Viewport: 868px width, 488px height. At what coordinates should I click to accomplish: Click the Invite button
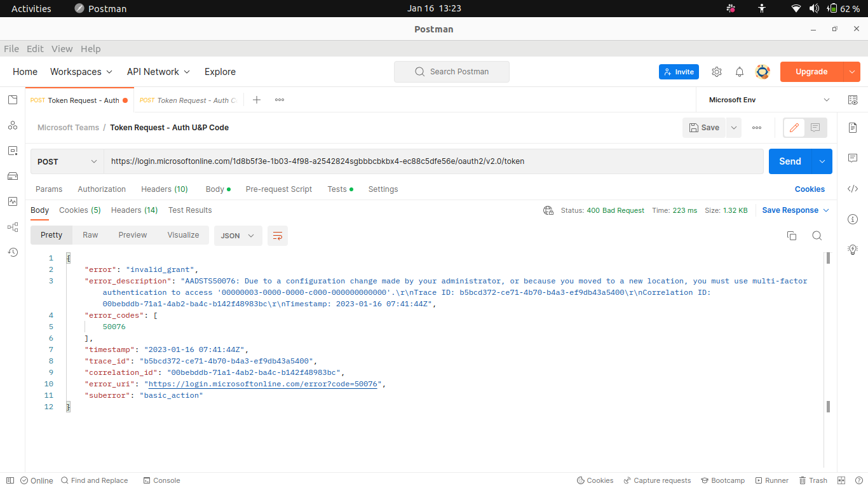[679, 72]
